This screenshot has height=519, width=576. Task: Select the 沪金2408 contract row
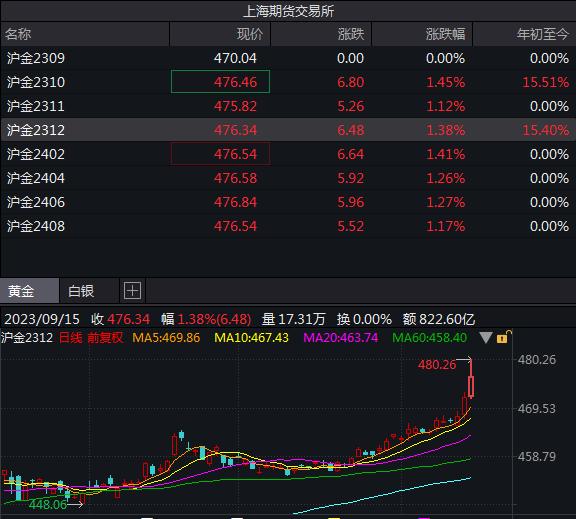[288, 226]
